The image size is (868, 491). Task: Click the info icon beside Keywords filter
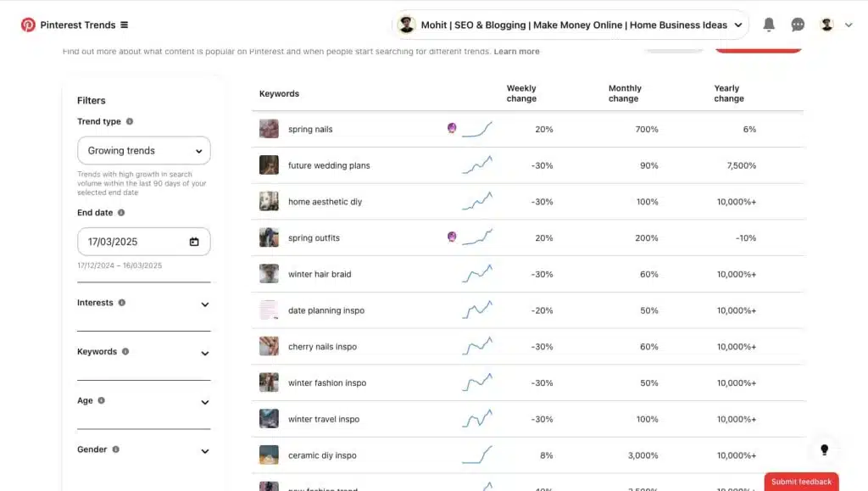click(125, 351)
